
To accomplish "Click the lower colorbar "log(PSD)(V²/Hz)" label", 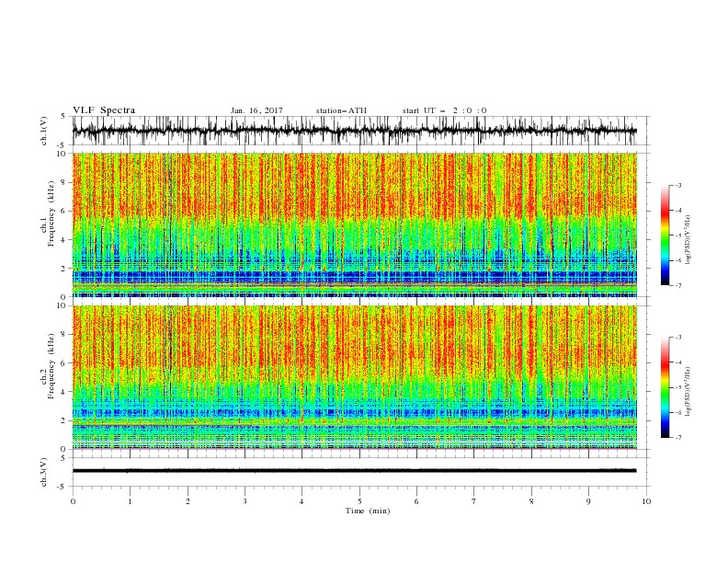I will 688,392.
